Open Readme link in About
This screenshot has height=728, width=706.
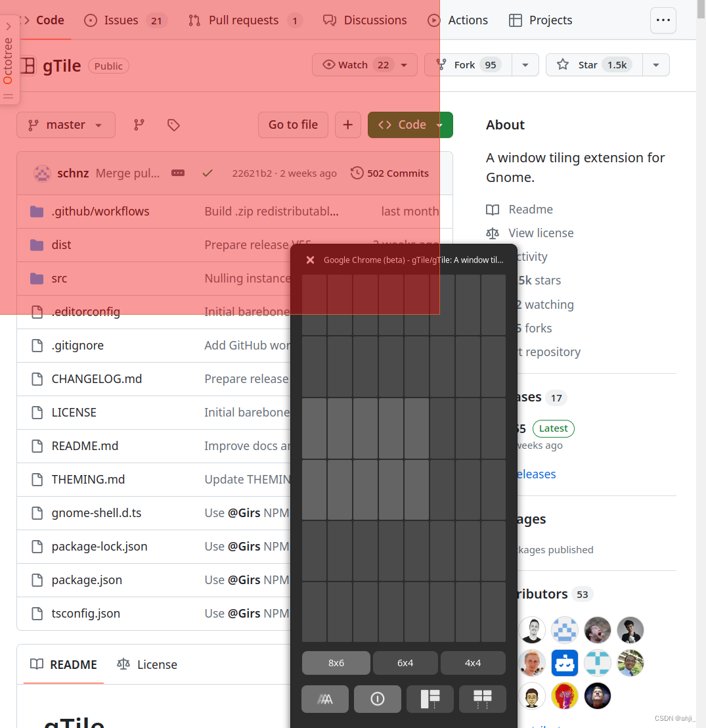point(520,210)
